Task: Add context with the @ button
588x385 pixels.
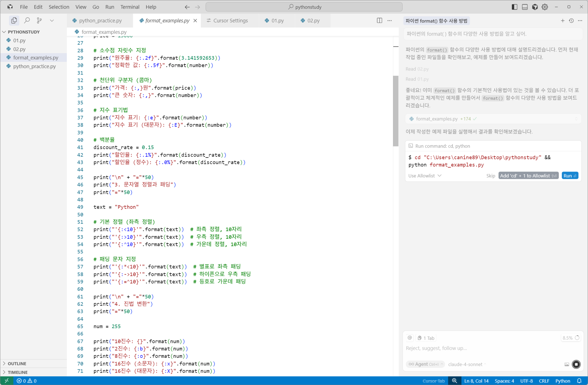Action: (x=410, y=338)
